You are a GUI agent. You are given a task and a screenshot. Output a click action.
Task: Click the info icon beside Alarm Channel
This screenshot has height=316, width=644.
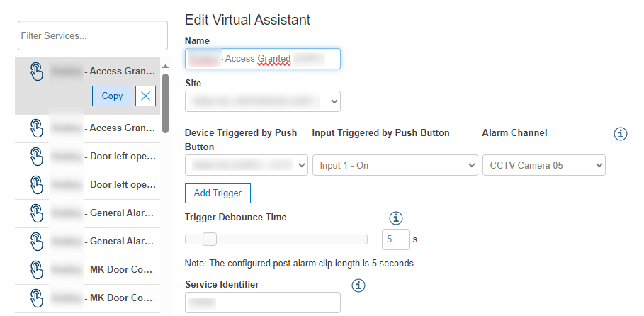click(x=621, y=134)
